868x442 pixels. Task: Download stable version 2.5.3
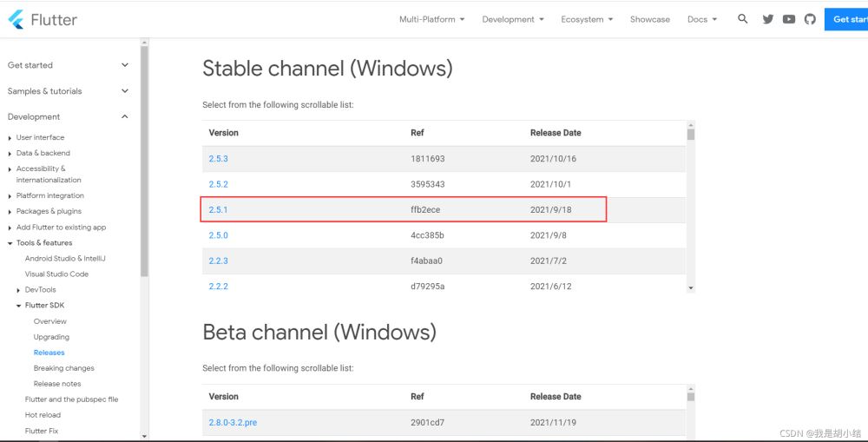pos(218,158)
